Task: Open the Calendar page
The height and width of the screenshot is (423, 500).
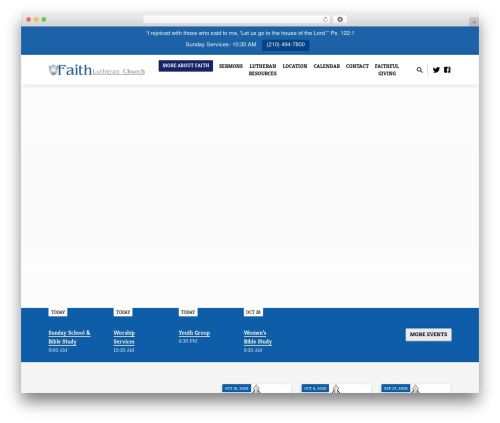Action: (327, 66)
